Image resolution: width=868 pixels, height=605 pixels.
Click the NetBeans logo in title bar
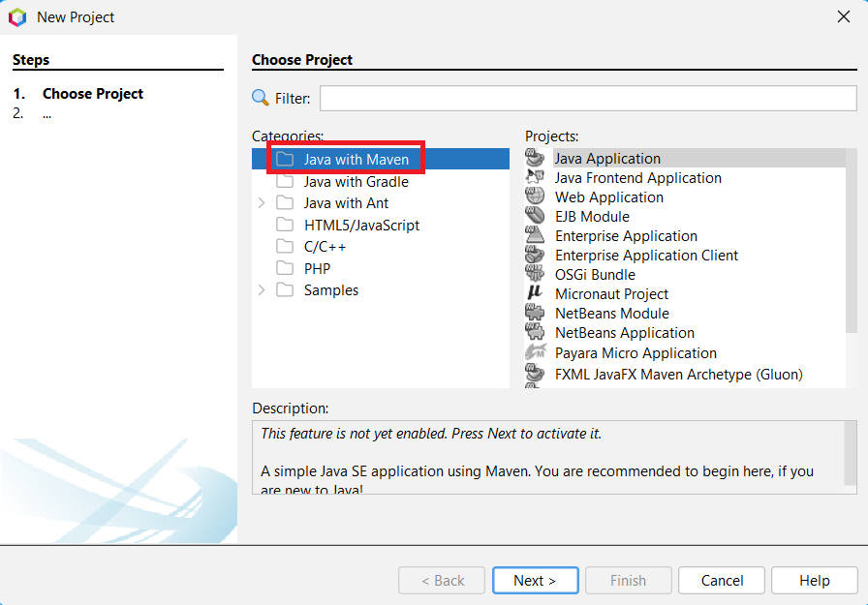coord(17,17)
